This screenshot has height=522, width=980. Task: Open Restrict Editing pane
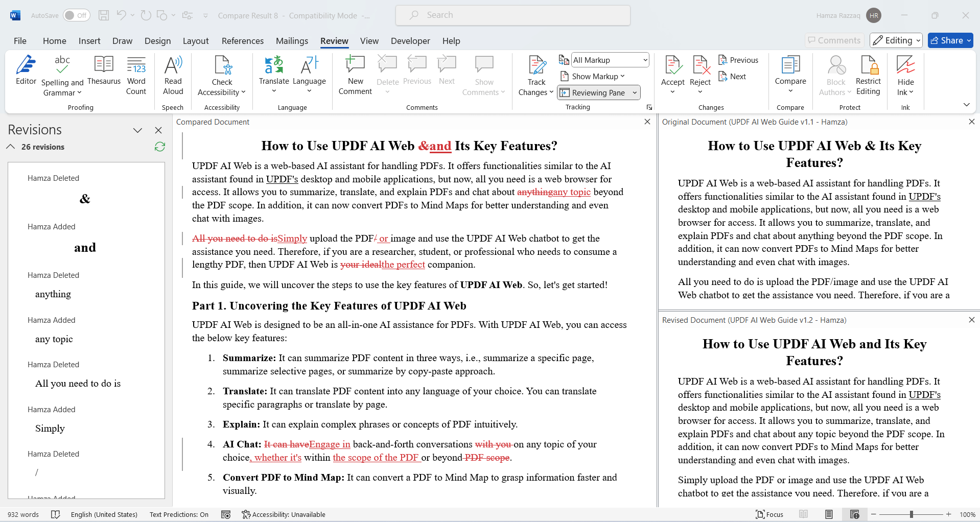(868, 74)
